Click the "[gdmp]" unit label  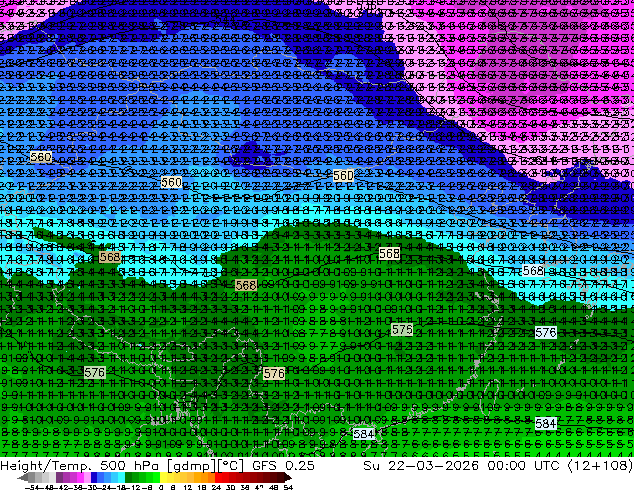pos(192,466)
